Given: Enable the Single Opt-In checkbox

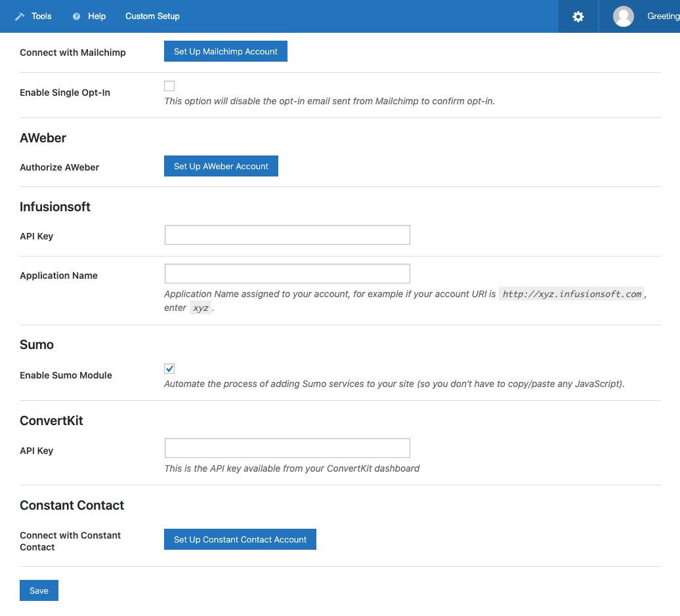Looking at the screenshot, I should pos(169,85).
